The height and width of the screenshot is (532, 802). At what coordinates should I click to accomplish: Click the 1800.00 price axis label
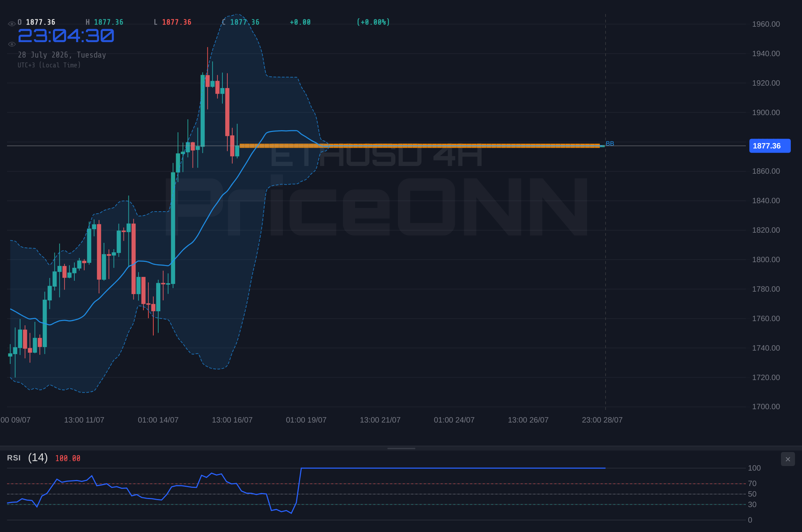766,260
